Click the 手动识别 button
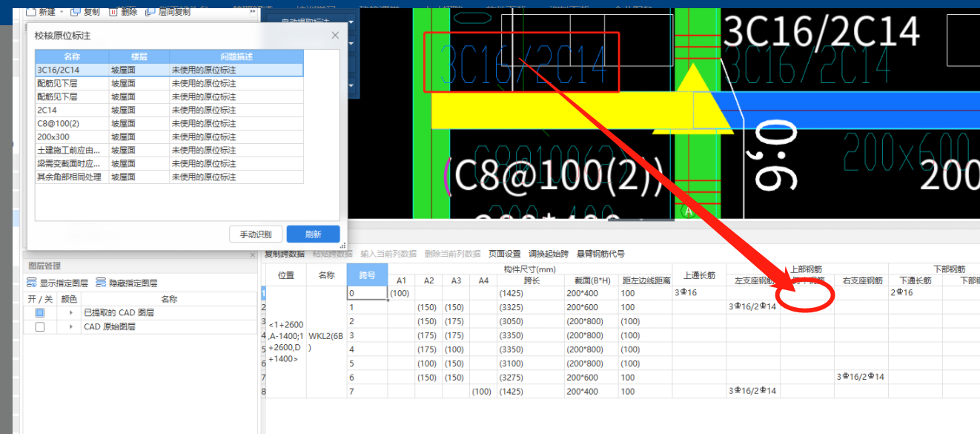This screenshot has width=980, height=434. click(255, 234)
